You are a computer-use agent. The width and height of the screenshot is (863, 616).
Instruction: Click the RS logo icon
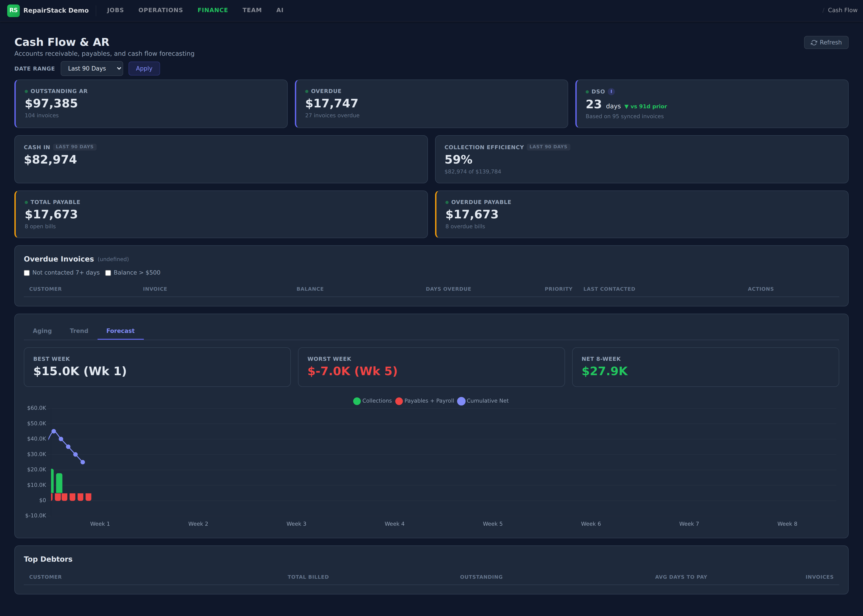point(13,10)
